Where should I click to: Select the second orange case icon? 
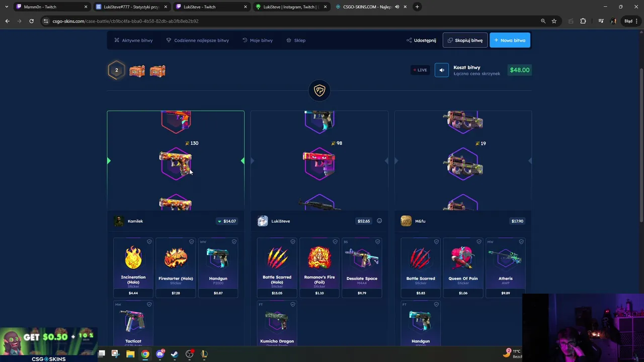[x=157, y=71]
